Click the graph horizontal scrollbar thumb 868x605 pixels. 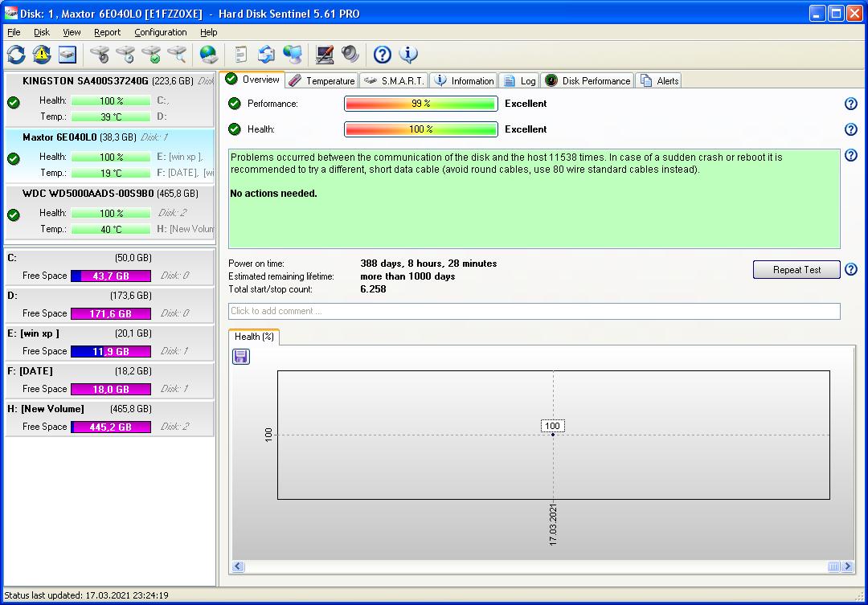[833, 566]
